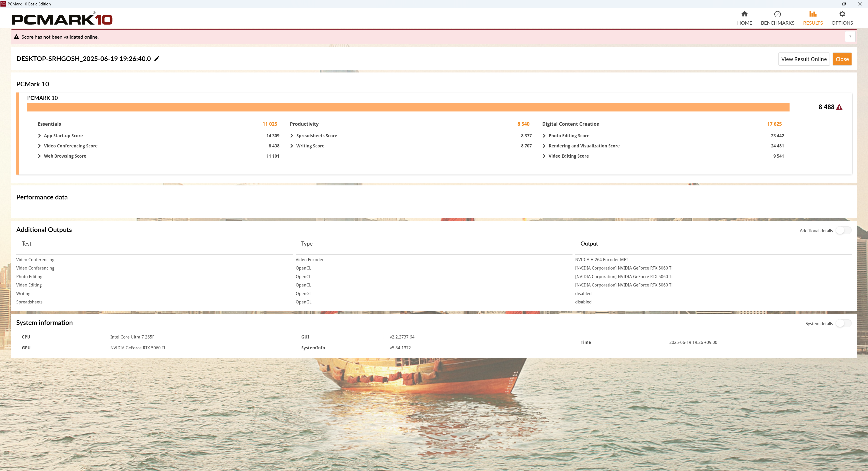Expand Photo Editing Score

[544, 136]
